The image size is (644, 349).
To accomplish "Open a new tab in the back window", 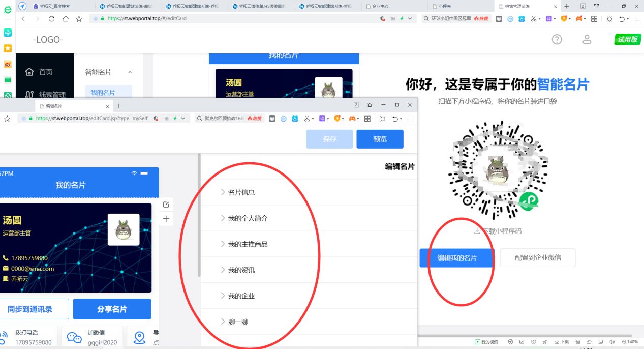I will point(567,6).
